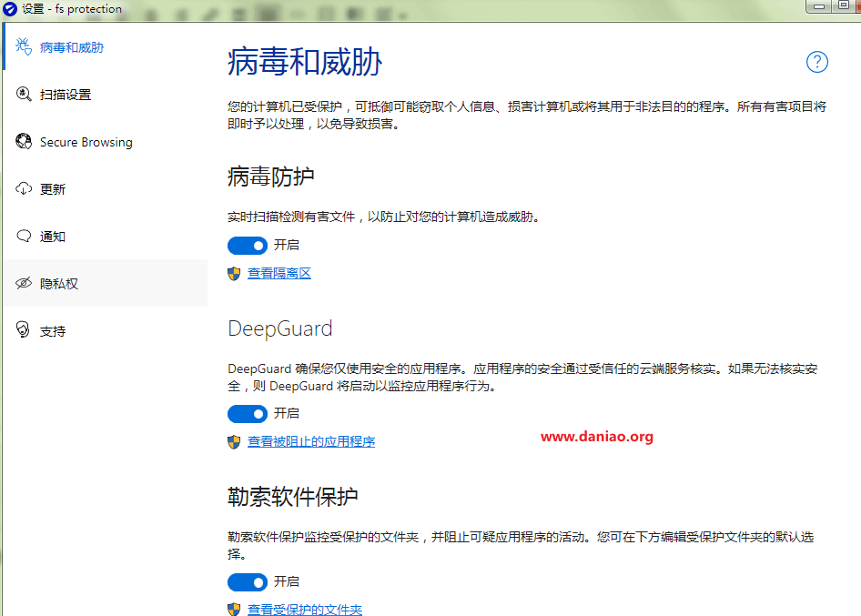
Task: Toggle the 病毒防护 switch off
Action: [248, 246]
